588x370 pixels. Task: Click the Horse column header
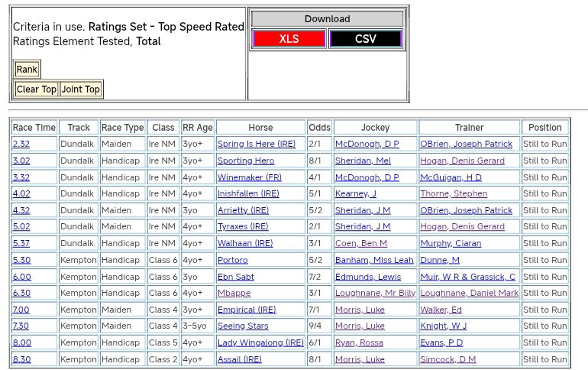(260, 128)
